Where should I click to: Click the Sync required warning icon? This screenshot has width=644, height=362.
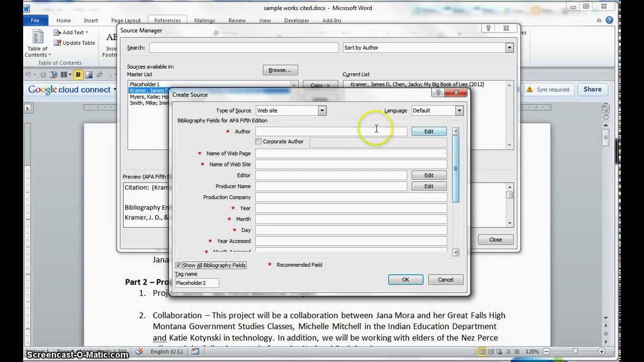pyautogui.click(x=530, y=89)
